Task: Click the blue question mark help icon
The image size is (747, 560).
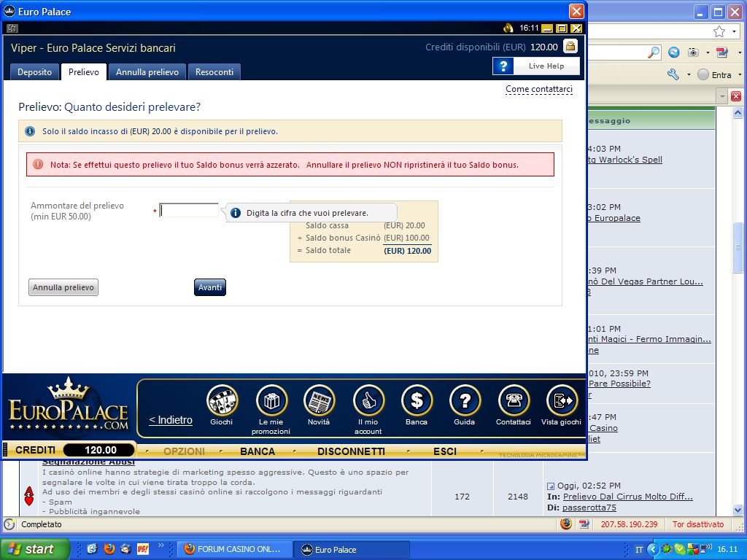Action: [503, 66]
